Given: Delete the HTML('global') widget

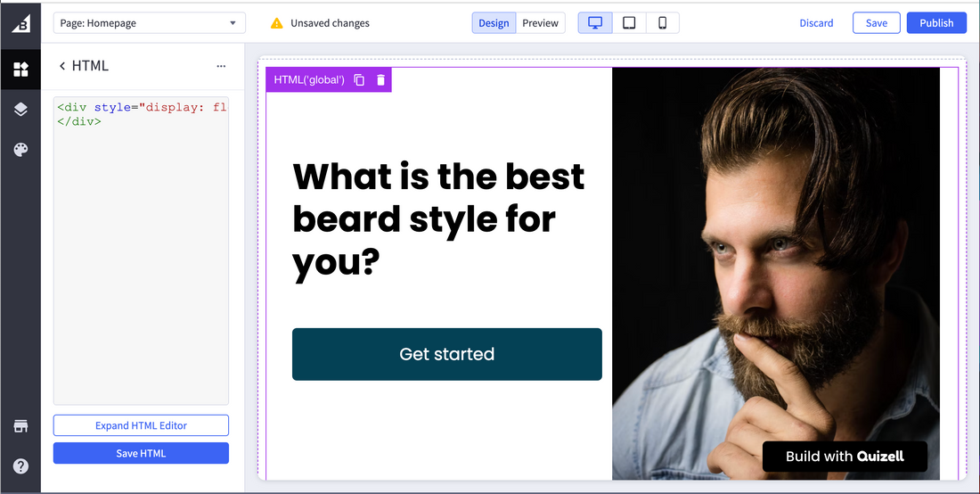Looking at the screenshot, I should [380, 79].
